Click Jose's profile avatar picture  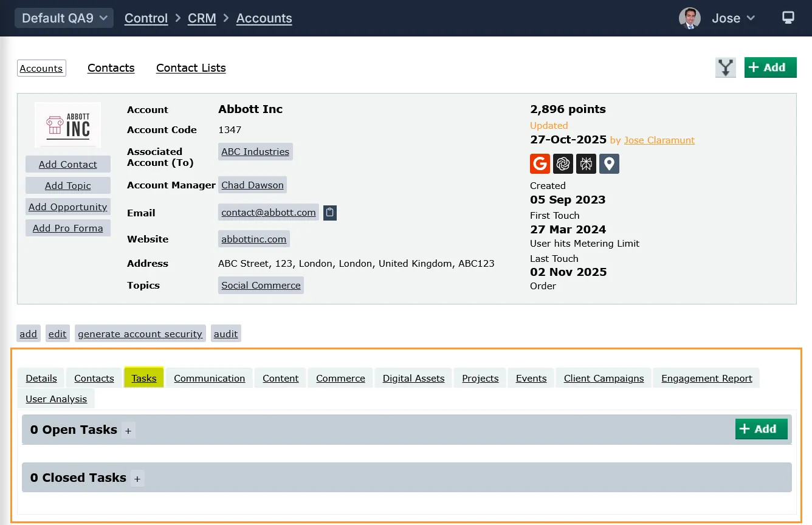pyautogui.click(x=689, y=18)
